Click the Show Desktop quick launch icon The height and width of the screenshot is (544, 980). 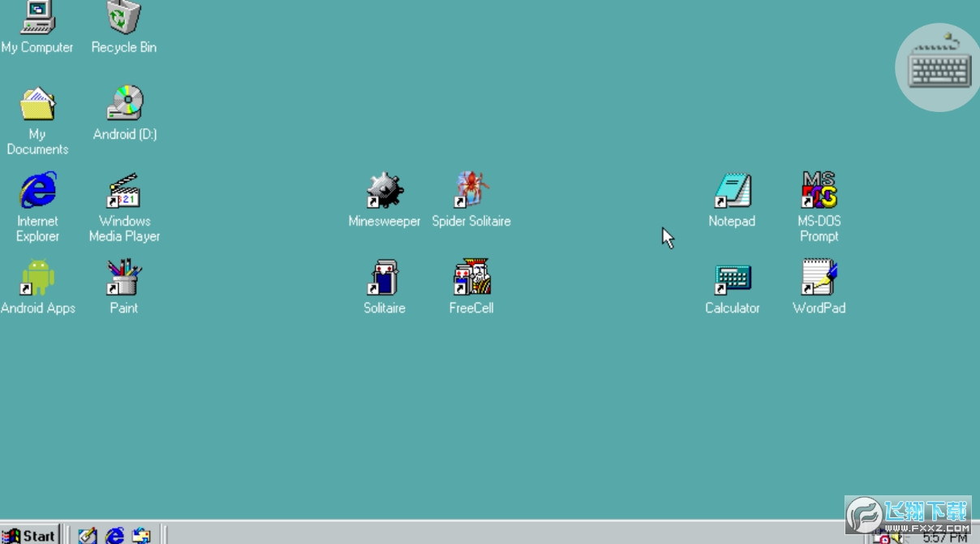tap(88, 536)
